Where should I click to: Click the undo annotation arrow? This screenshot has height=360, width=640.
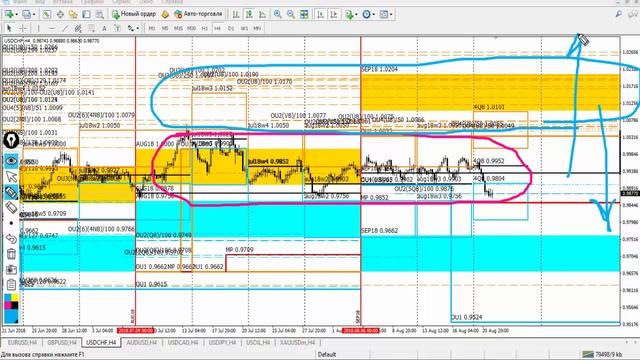pyautogui.click(x=11, y=239)
